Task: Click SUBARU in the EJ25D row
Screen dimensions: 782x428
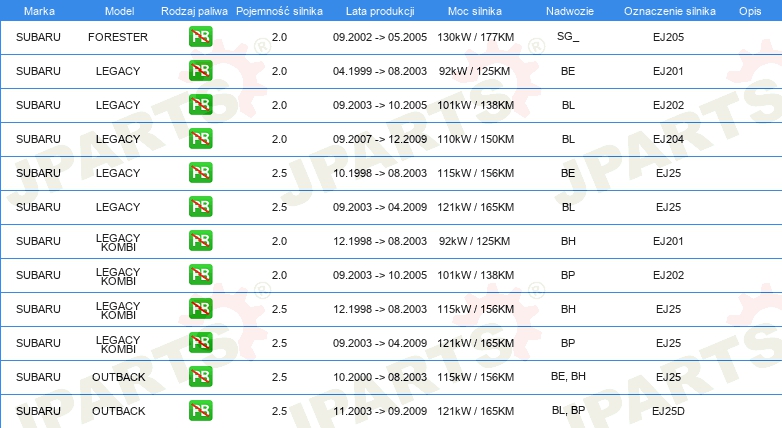Action: click(x=38, y=411)
